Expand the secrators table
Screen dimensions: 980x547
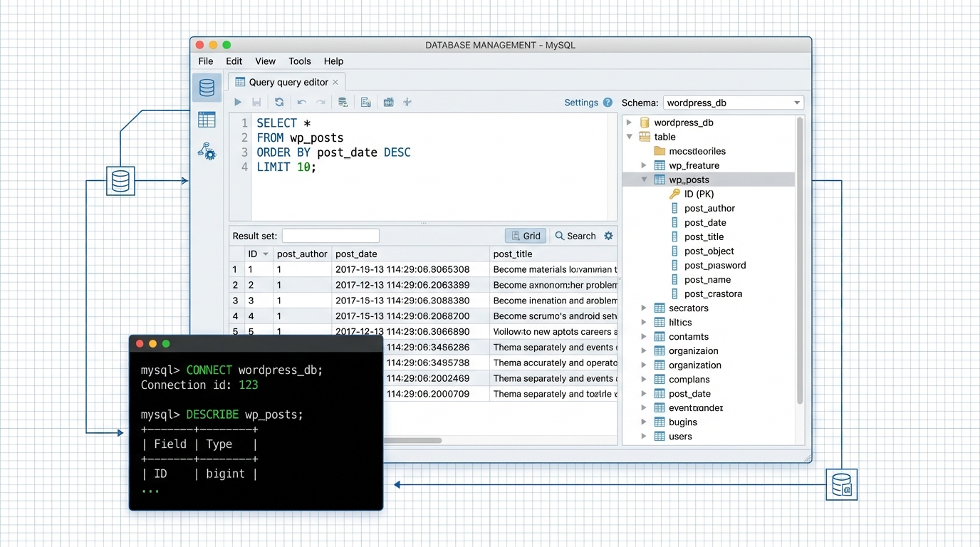[645, 308]
